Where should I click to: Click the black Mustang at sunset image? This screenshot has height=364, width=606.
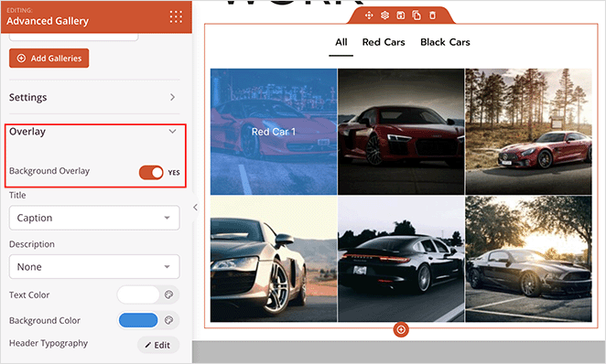[528, 259]
